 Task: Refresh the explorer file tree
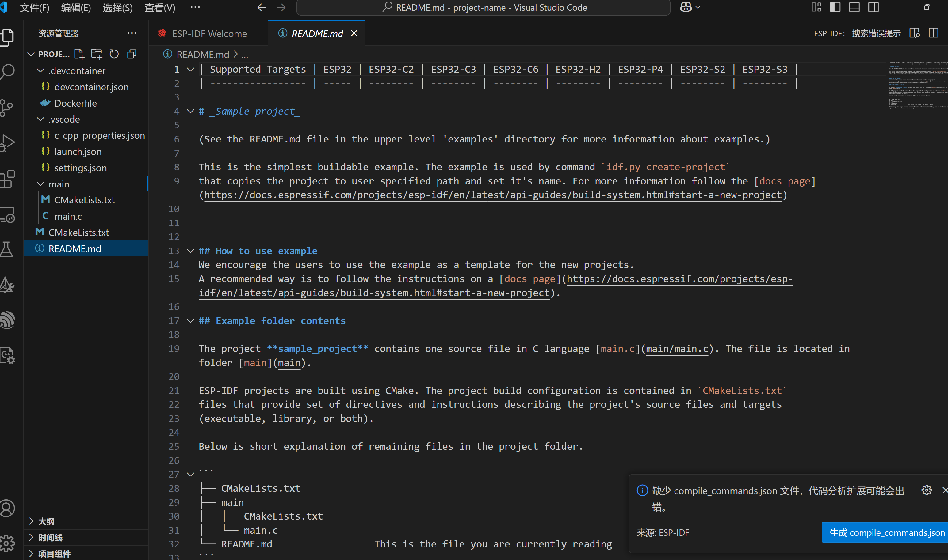pos(114,54)
